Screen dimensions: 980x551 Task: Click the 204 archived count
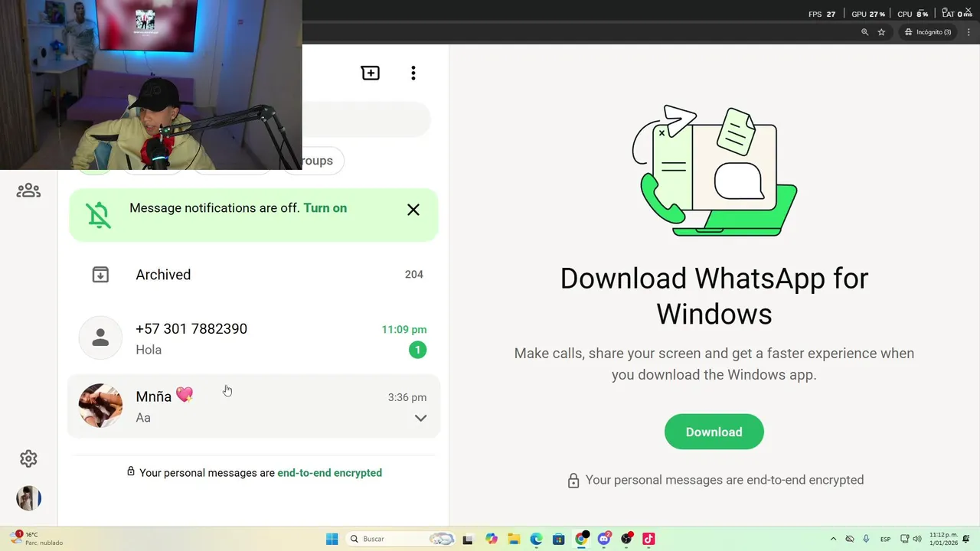[x=414, y=274]
